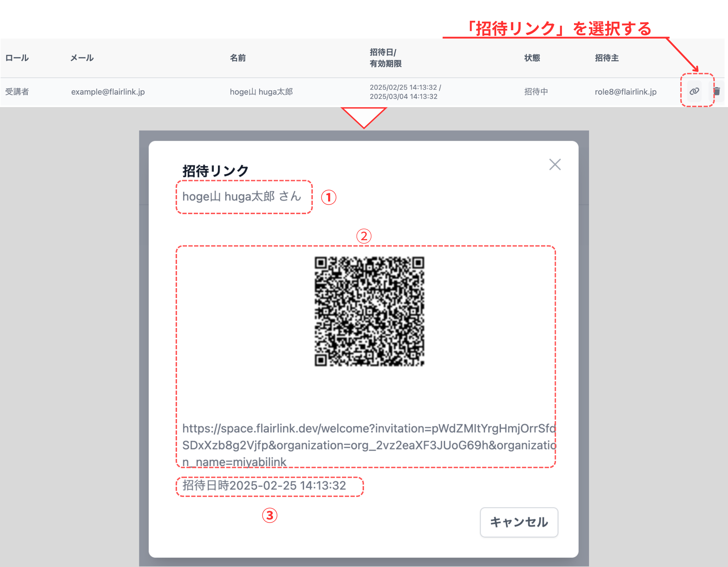Close the invitation link dialog with X
728x567 pixels.
[555, 164]
